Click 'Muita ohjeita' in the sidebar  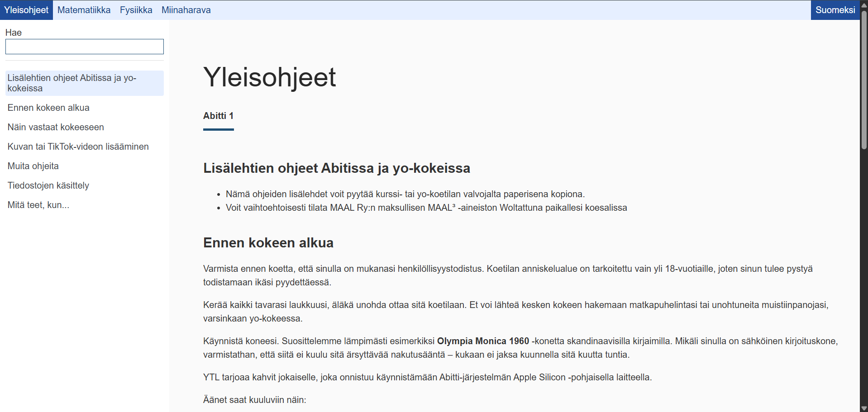click(33, 166)
